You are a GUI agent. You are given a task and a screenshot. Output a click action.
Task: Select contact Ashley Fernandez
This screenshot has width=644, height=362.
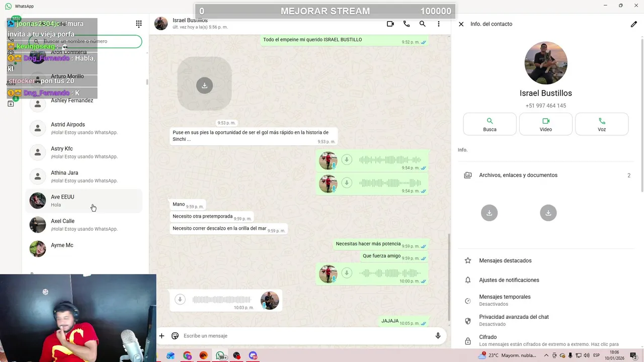84,104
